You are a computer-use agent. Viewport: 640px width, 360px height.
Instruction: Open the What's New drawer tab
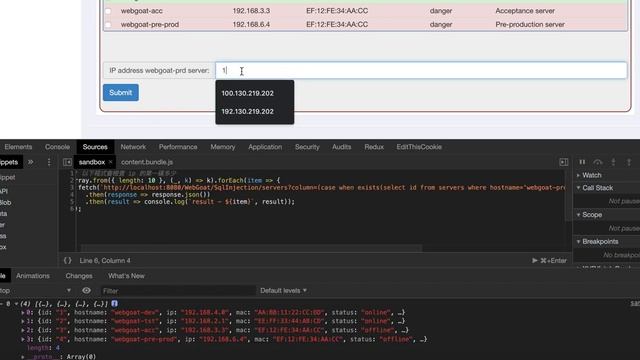126,276
